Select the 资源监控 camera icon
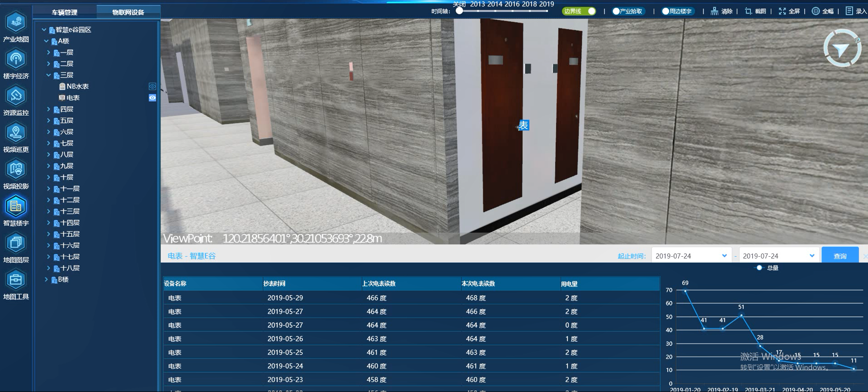The width and height of the screenshot is (868, 392). coord(16,96)
